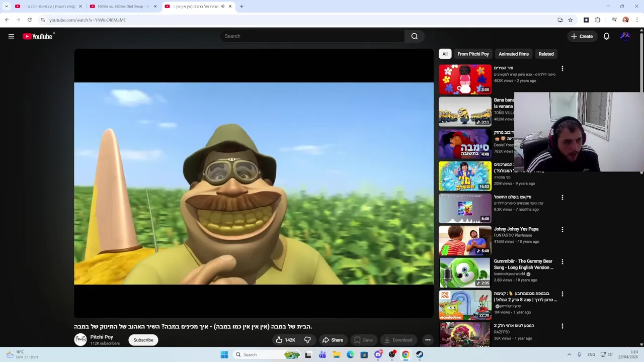This screenshot has width=644, height=362.
Task: Open options menu for 6:46 Pikachu video
Action: point(562,198)
